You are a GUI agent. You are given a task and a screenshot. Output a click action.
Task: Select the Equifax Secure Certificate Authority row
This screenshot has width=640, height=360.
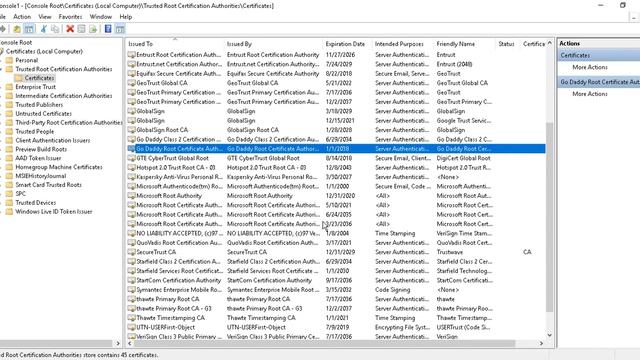point(336,74)
